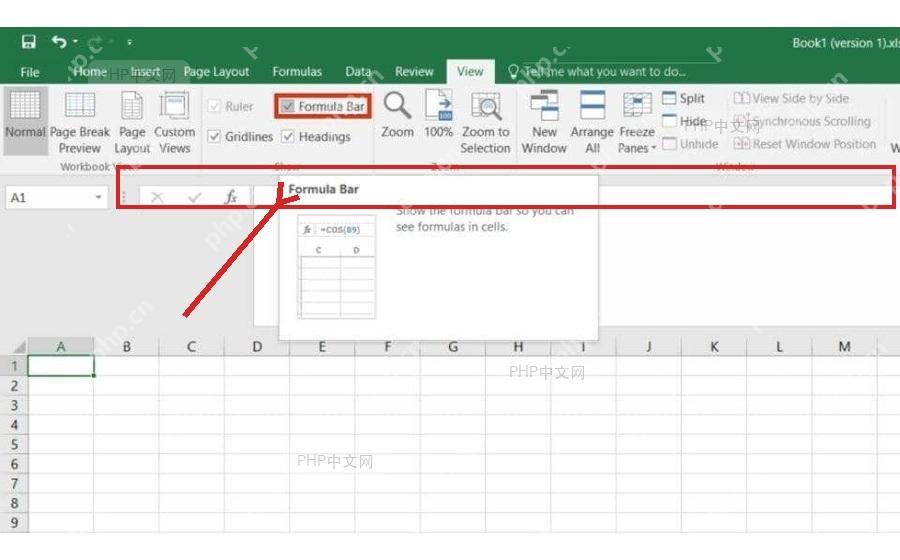Select column M header
Viewport: 900px width, 560px height.
pyautogui.click(x=844, y=347)
